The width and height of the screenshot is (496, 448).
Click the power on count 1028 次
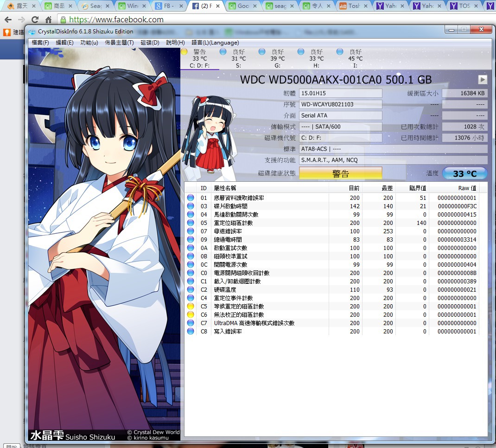[x=464, y=127]
